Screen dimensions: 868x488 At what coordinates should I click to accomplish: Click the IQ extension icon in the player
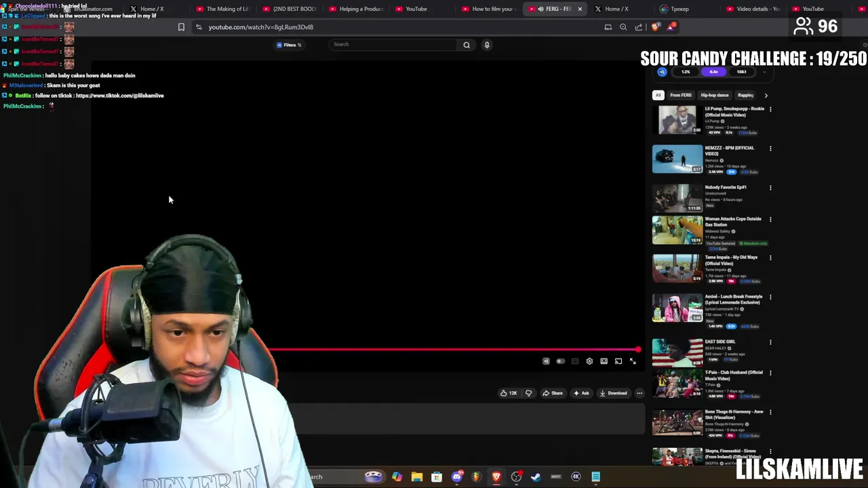(x=546, y=361)
